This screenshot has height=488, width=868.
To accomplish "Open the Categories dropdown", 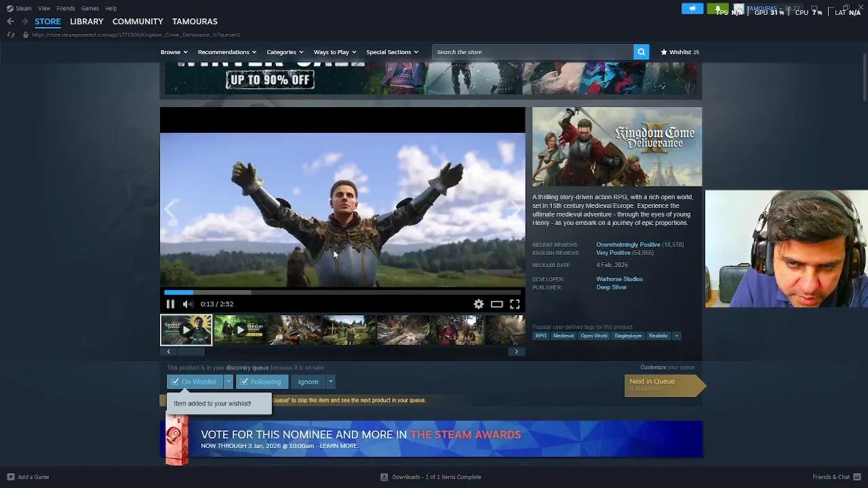I will click(x=285, y=52).
